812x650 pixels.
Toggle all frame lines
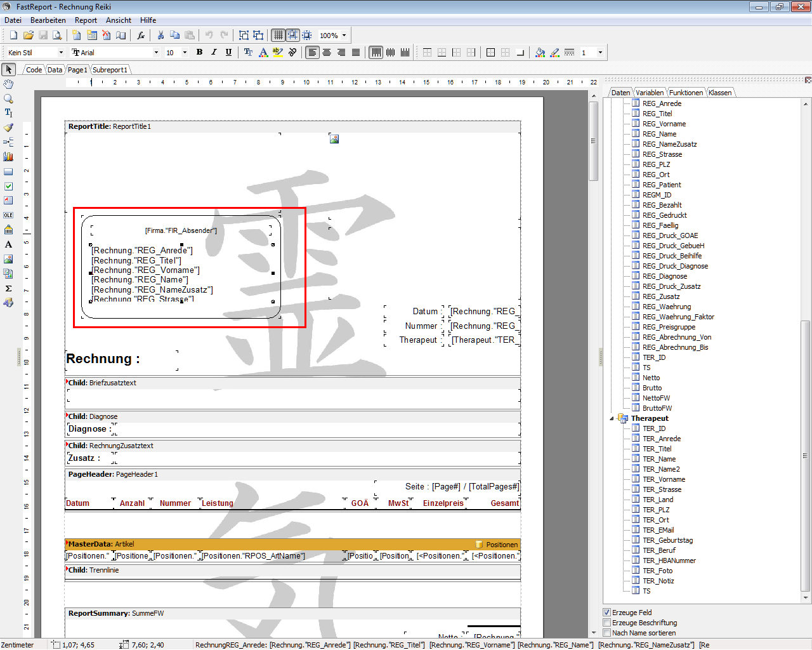click(x=490, y=53)
